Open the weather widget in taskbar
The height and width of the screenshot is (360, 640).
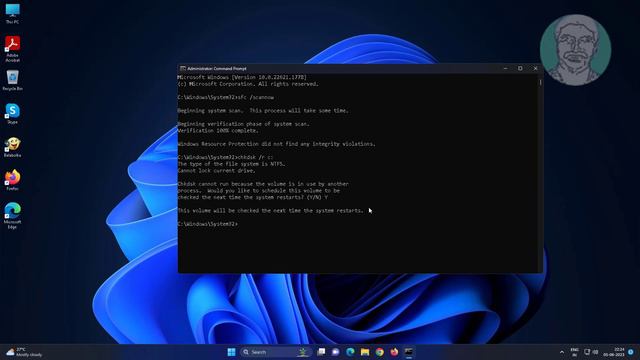[24, 352]
